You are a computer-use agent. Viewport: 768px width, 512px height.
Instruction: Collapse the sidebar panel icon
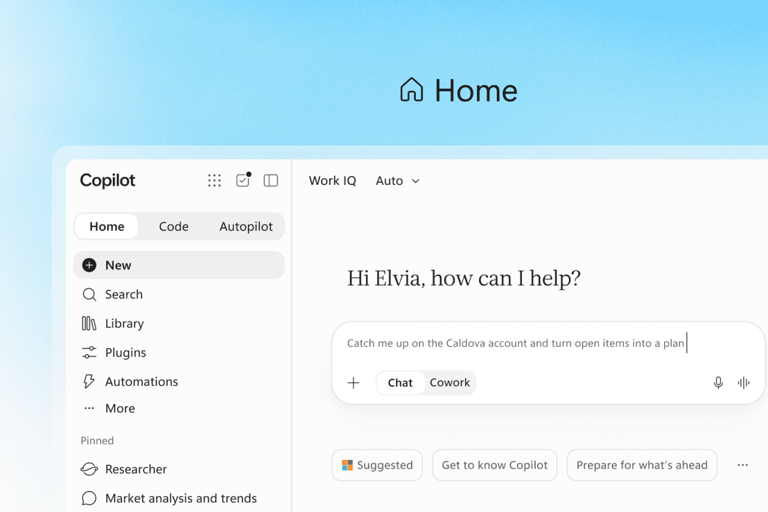[x=271, y=180]
